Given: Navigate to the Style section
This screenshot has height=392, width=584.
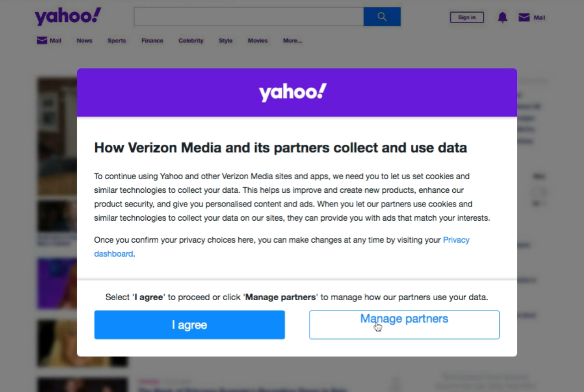Looking at the screenshot, I should 225,41.
